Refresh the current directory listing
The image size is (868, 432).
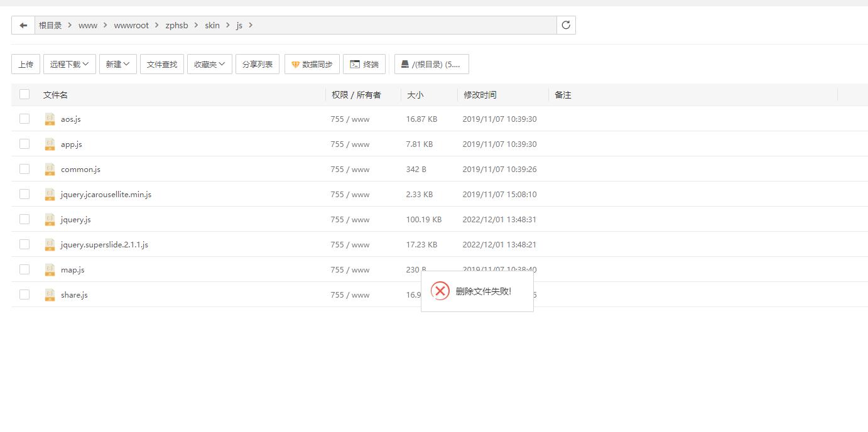566,25
